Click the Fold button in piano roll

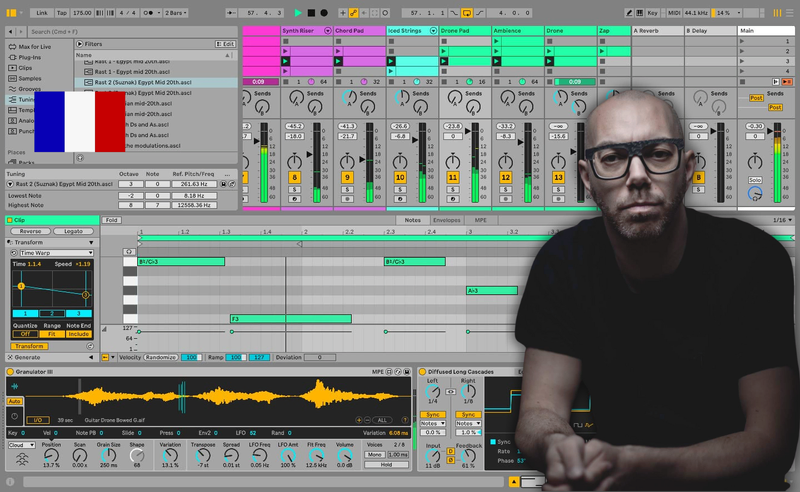pyautogui.click(x=111, y=220)
